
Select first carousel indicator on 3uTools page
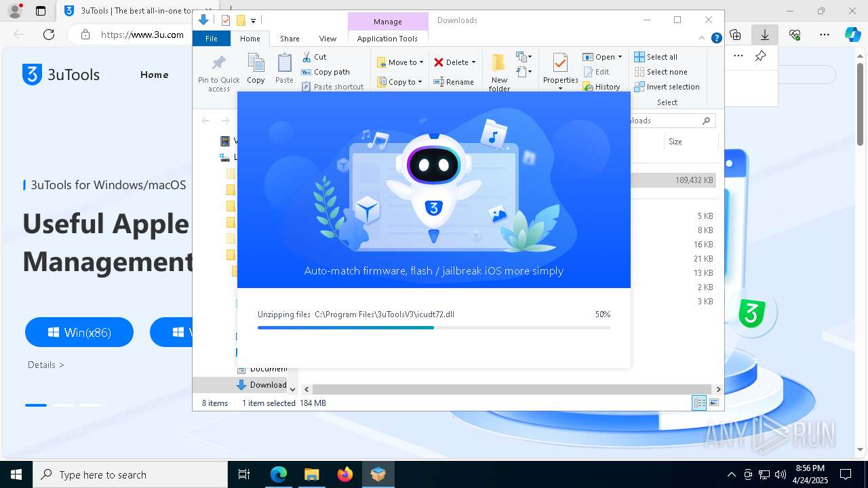coord(36,405)
